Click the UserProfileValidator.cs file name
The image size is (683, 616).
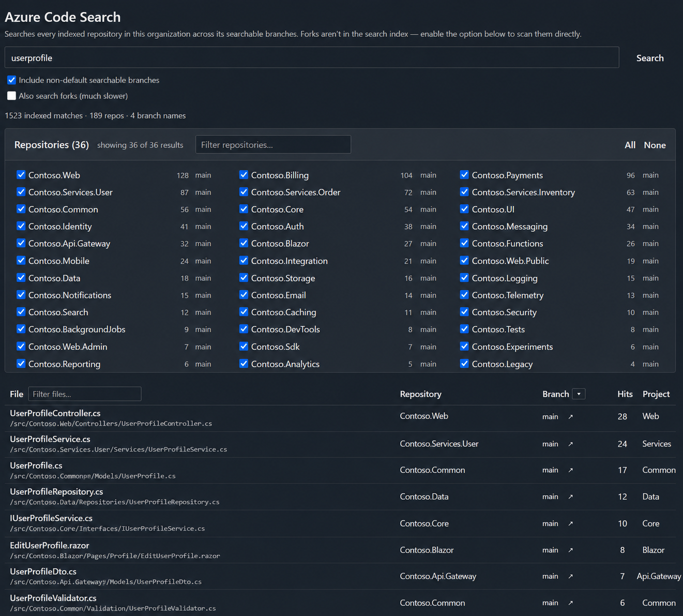click(53, 598)
